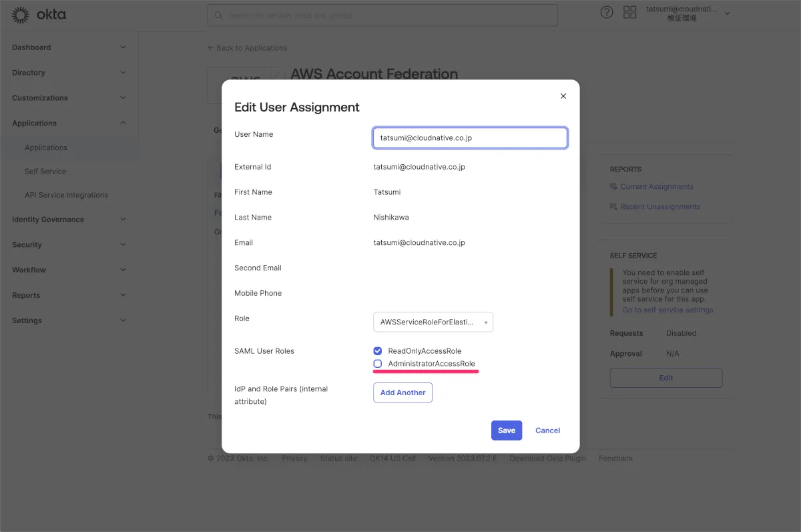This screenshot has width=801, height=532.
Task: Click Download Okta Plugin footer link
Action: coord(547,459)
